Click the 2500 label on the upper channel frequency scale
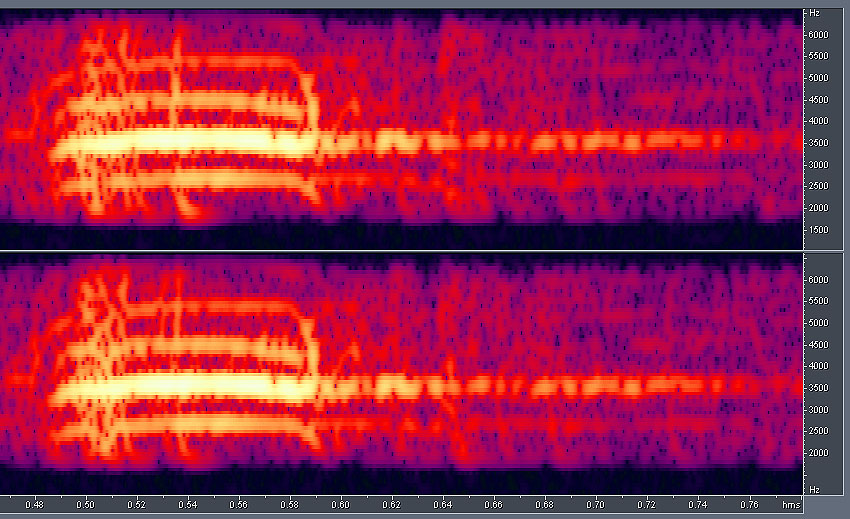 coord(819,186)
